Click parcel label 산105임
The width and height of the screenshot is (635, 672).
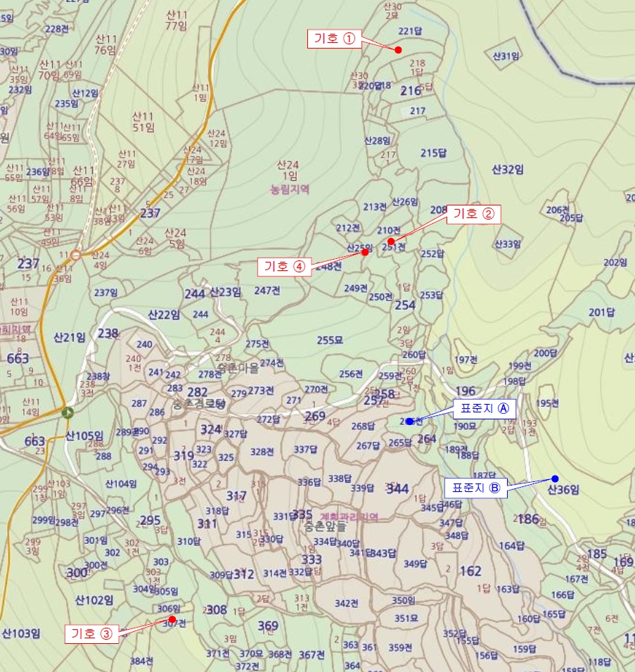pyautogui.click(x=84, y=436)
